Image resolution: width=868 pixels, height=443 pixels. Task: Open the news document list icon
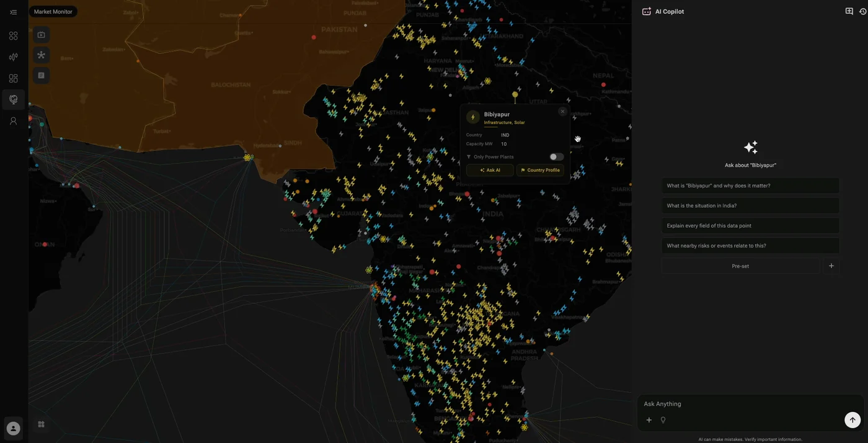[41, 76]
